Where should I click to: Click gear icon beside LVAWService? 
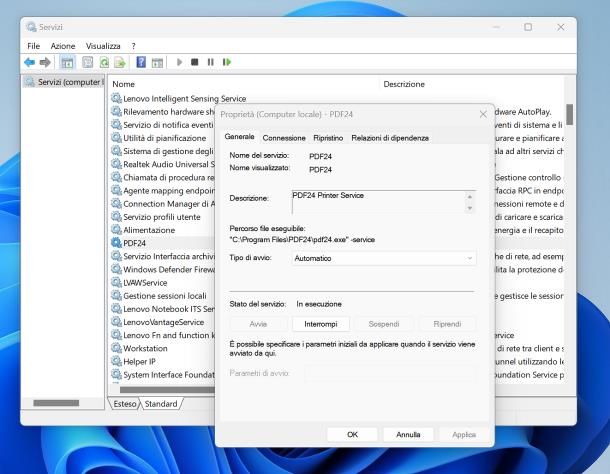tap(116, 283)
